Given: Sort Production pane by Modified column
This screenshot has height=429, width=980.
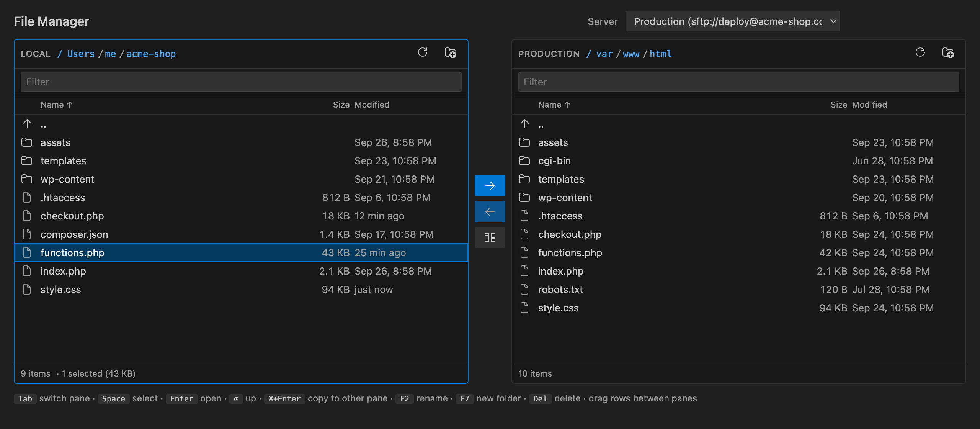Looking at the screenshot, I should coord(869,105).
